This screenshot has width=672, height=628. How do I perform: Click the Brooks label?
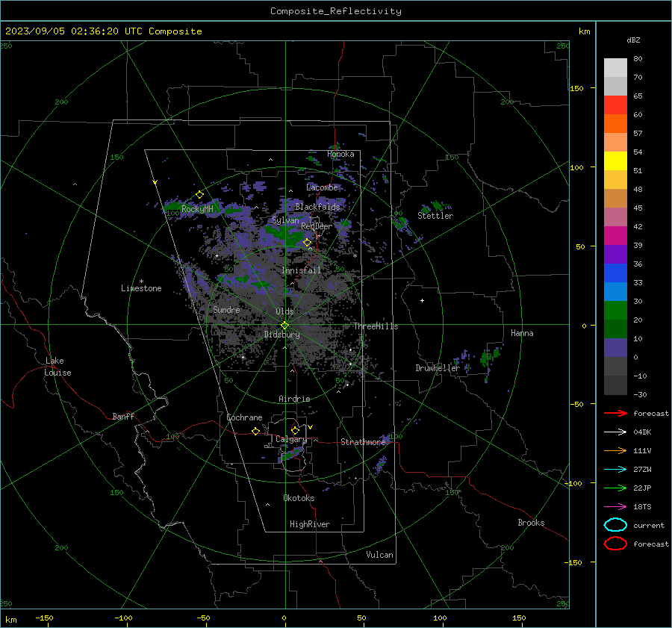click(531, 523)
